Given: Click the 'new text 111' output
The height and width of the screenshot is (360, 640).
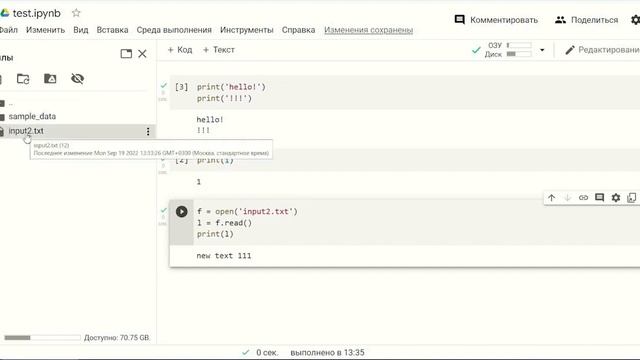Looking at the screenshot, I should pyautogui.click(x=224, y=256).
